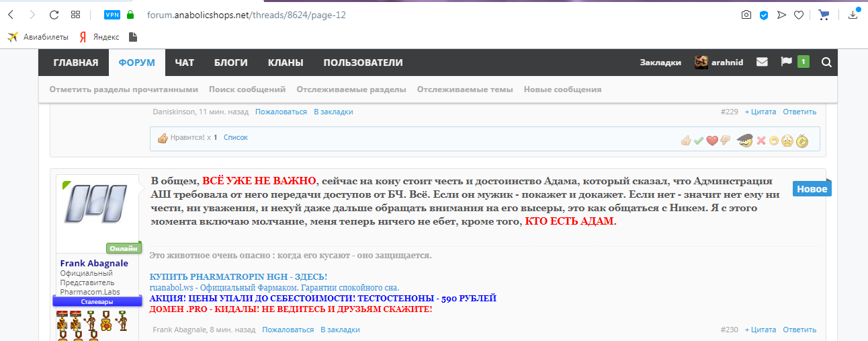Open the Закладки menu in navbar

point(660,63)
